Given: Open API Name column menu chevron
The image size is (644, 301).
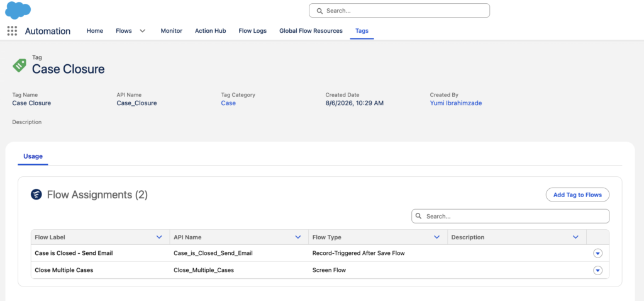Looking at the screenshot, I should click(x=298, y=237).
